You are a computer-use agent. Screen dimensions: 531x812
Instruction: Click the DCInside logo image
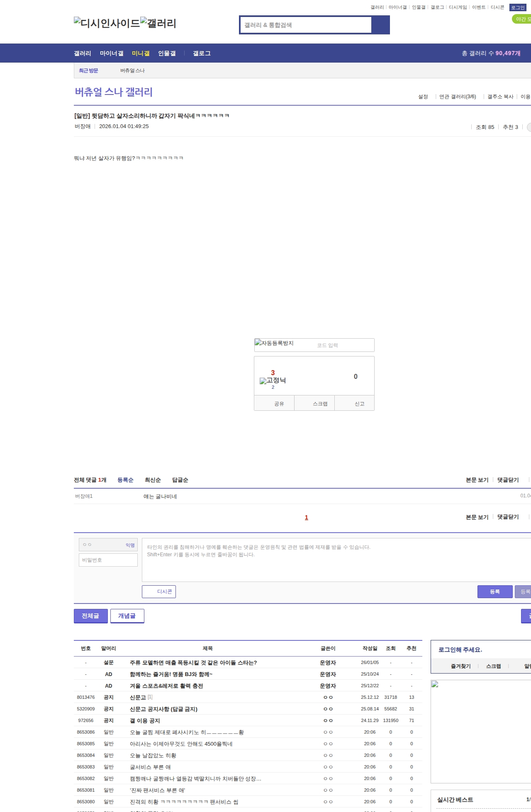pyautogui.click(x=107, y=23)
